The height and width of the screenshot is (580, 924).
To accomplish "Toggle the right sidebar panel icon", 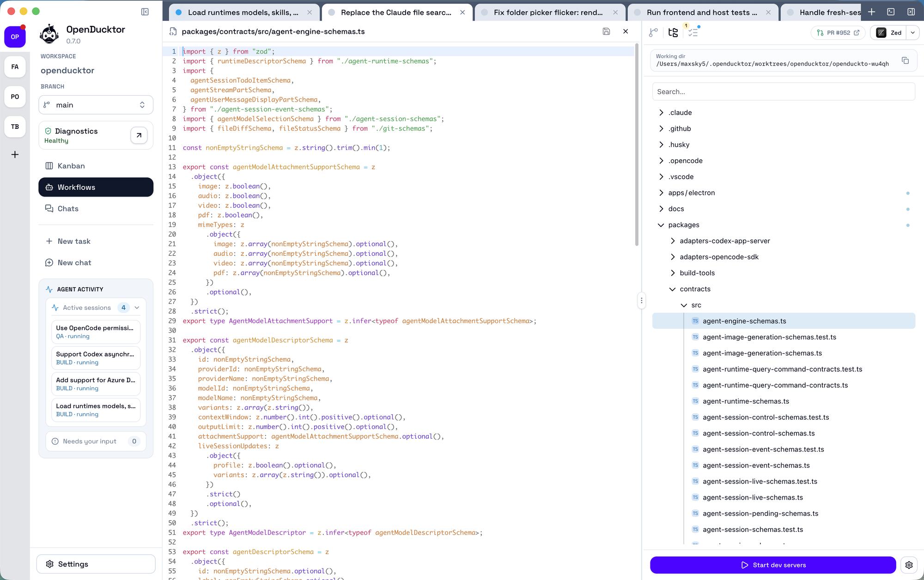I will click(911, 12).
